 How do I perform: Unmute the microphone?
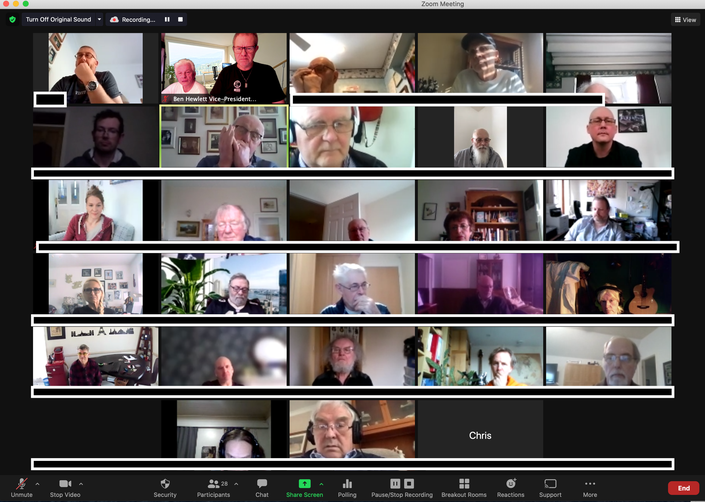pyautogui.click(x=21, y=484)
